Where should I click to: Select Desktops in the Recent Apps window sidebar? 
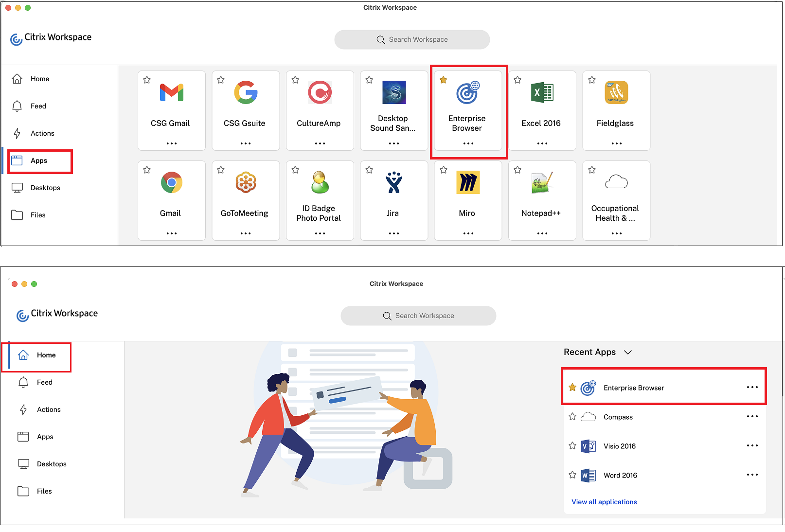click(x=52, y=464)
